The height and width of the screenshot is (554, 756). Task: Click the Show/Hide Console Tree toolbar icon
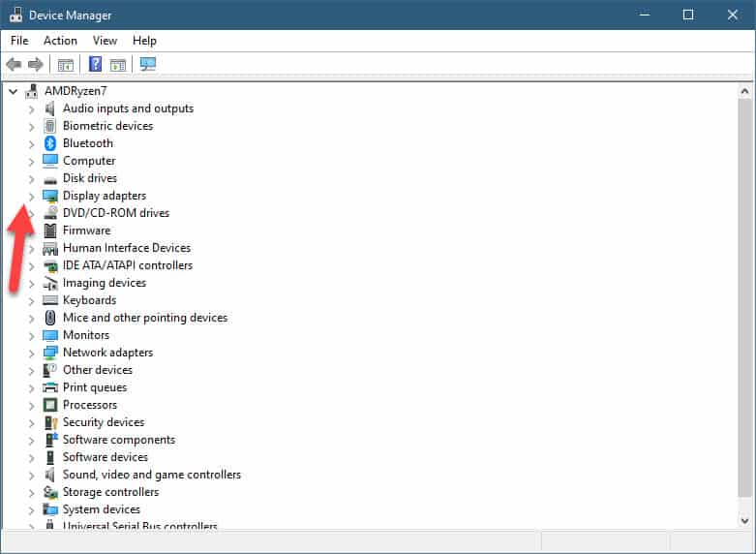click(x=66, y=64)
